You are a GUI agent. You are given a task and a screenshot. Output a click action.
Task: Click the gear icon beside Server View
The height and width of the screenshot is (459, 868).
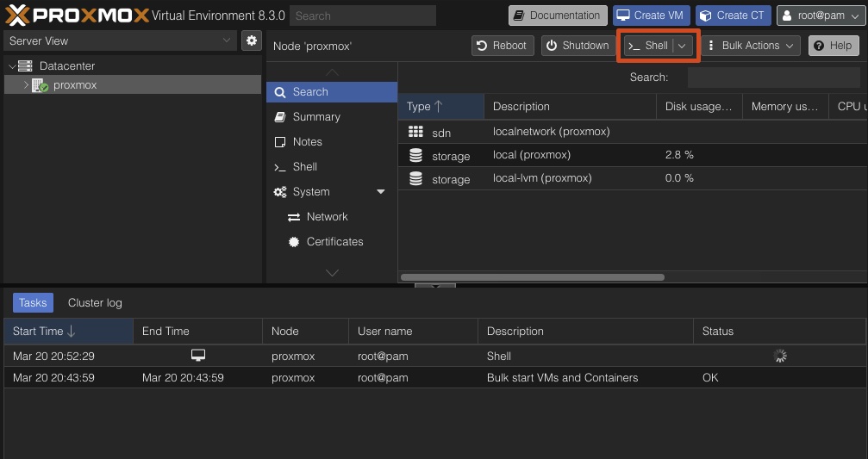(251, 40)
